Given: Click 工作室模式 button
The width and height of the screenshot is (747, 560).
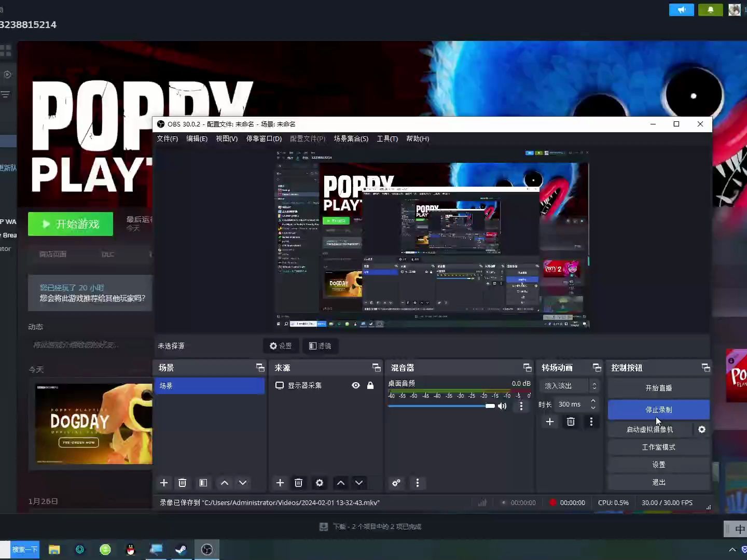Looking at the screenshot, I should tap(659, 447).
